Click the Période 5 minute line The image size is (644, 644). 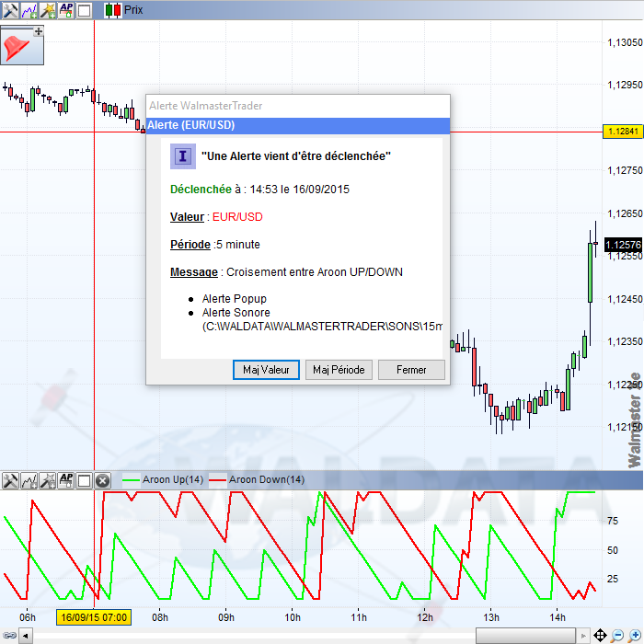[214, 245]
